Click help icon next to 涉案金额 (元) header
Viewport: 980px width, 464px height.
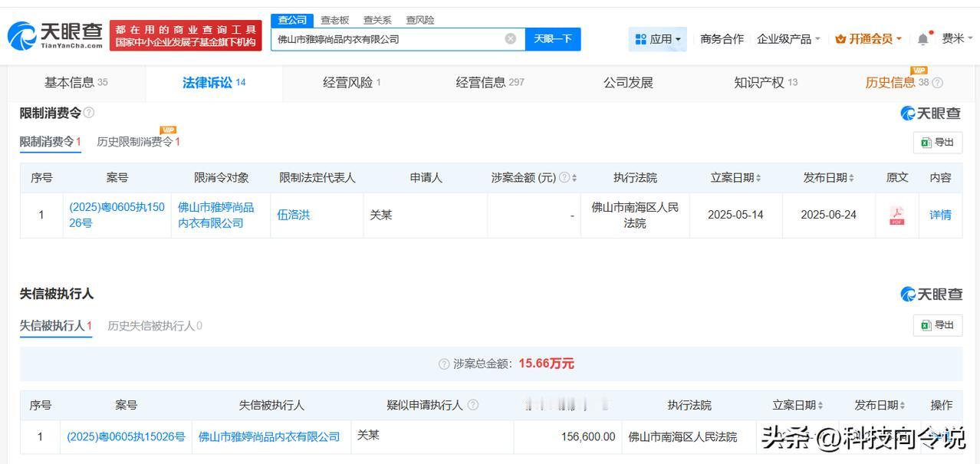click(564, 177)
